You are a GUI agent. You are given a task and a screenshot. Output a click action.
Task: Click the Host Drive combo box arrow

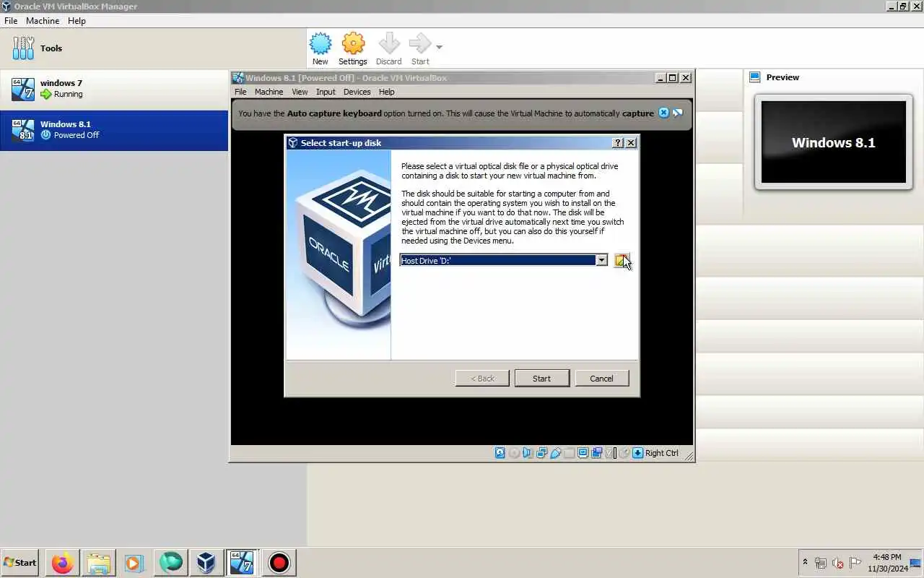(x=601, y=260)
